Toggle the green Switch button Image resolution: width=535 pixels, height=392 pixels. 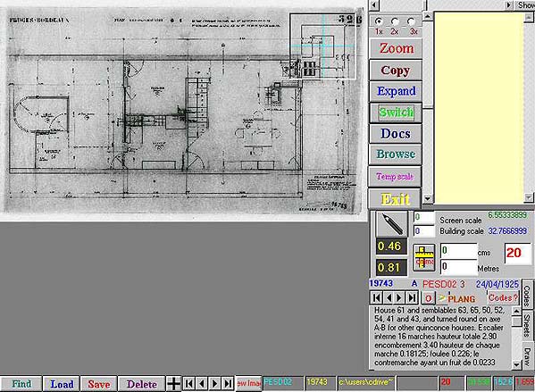point(396,113)
